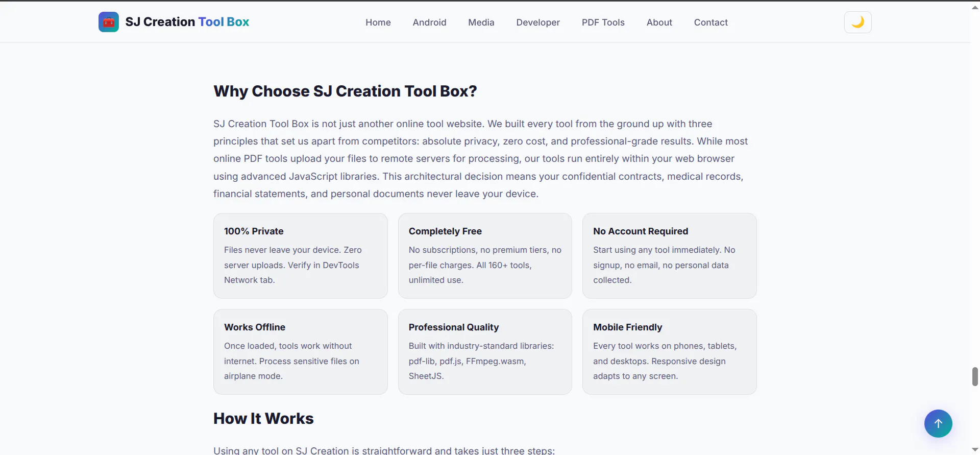Click text 'Files never leave your device'
This screenshot has width=980, height=455.
click(x=282, y=250)
